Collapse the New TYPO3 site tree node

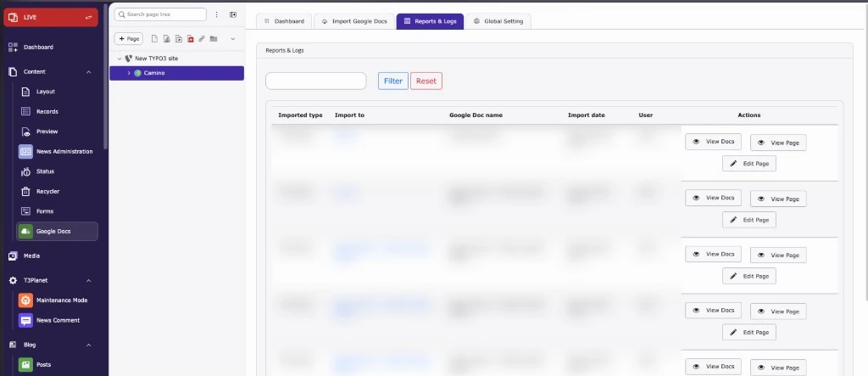119,59
